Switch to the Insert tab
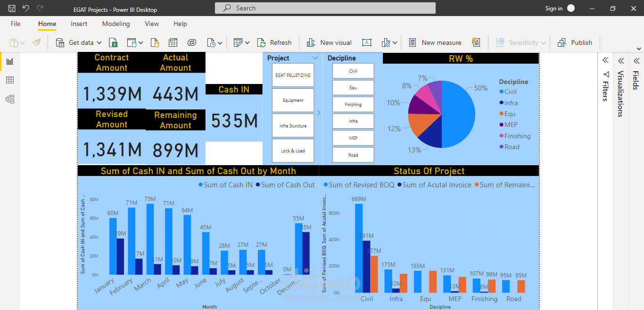644x310 pixels. (x=79, y=24)
